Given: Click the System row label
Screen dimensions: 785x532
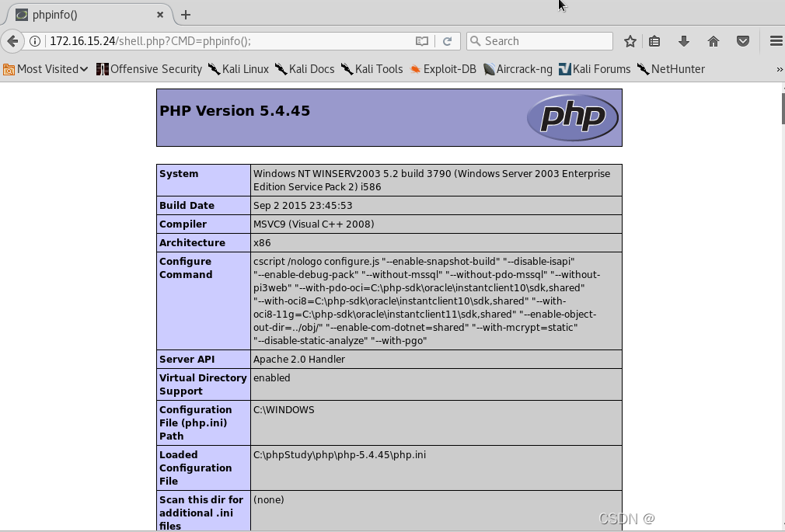Looking at the screenshot, I should 179,174.
